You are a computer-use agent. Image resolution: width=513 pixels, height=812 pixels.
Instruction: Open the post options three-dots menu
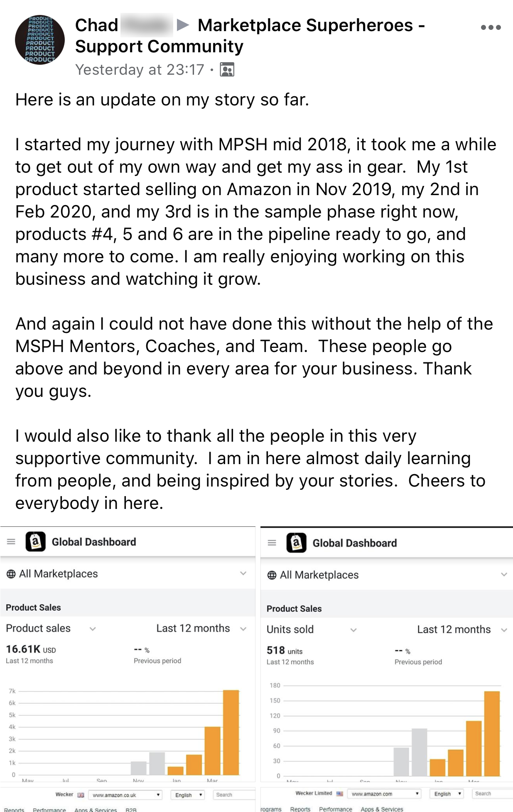(x=491, y=27)
